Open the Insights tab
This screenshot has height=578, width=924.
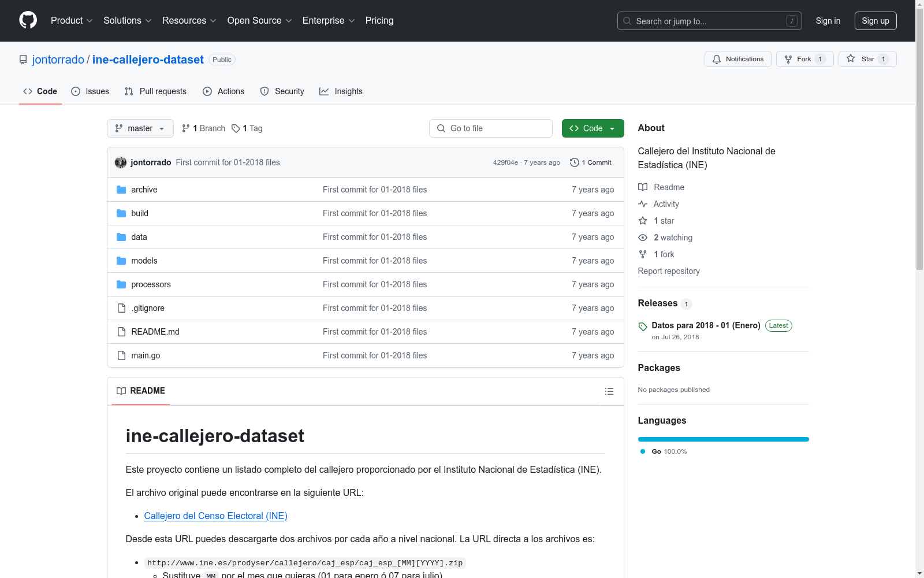coord(341,91)
